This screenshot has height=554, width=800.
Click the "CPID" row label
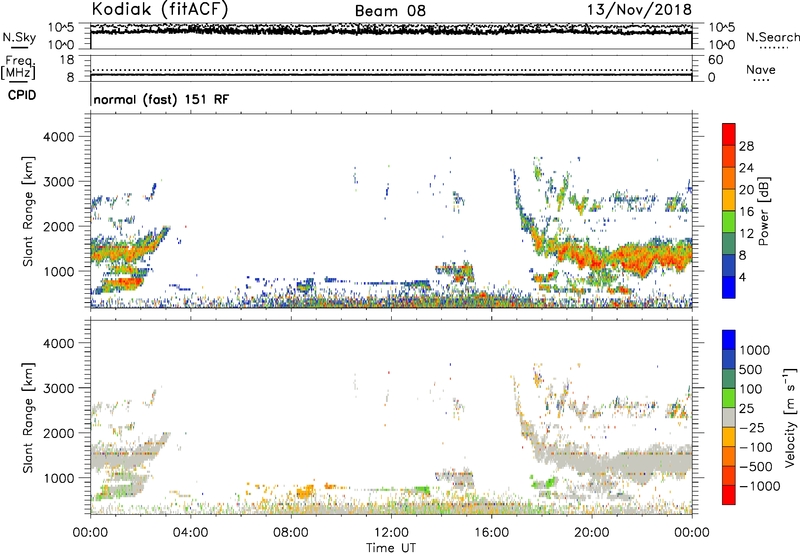tap(22, 95)
